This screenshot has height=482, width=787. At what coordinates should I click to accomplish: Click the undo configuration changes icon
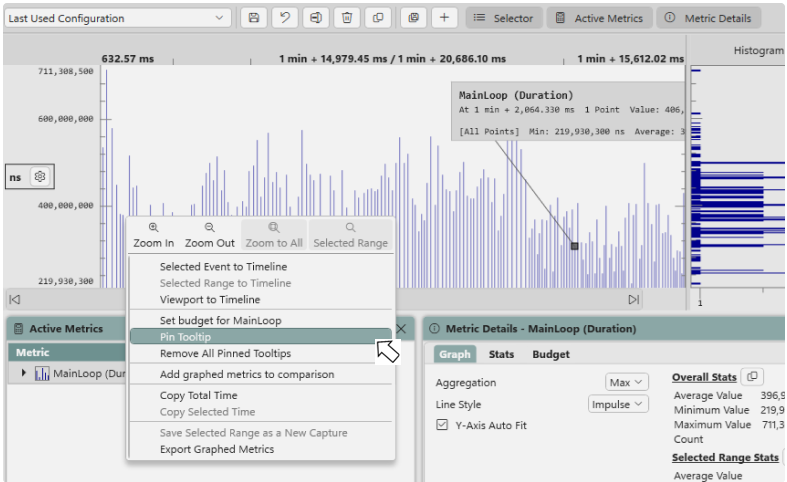[x=285, y=18]
